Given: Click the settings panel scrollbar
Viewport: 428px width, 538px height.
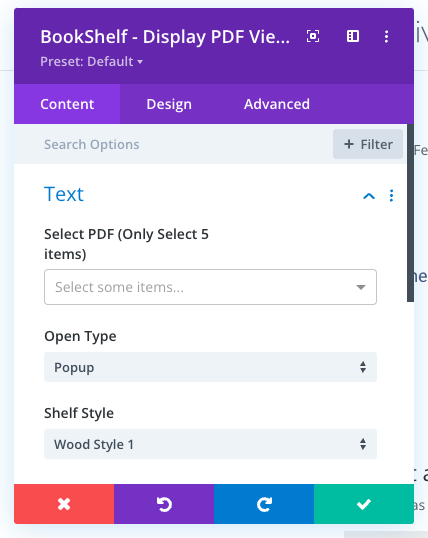Looking at the screenshot, I should [410, 213].
